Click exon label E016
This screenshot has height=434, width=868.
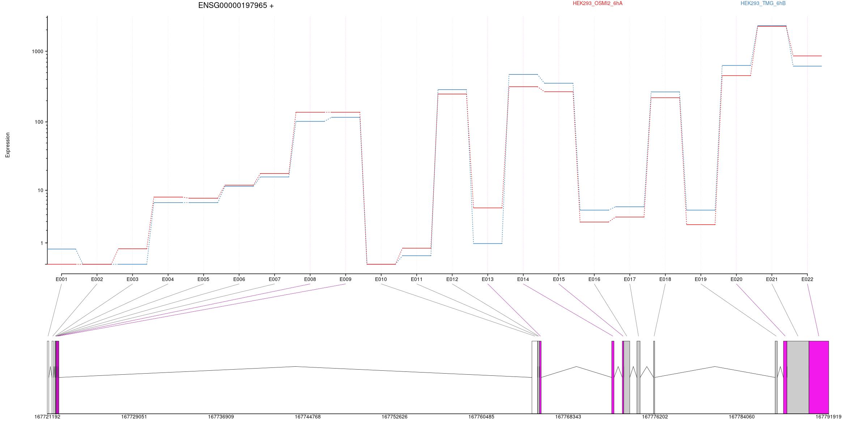click(x=594, y=279)
